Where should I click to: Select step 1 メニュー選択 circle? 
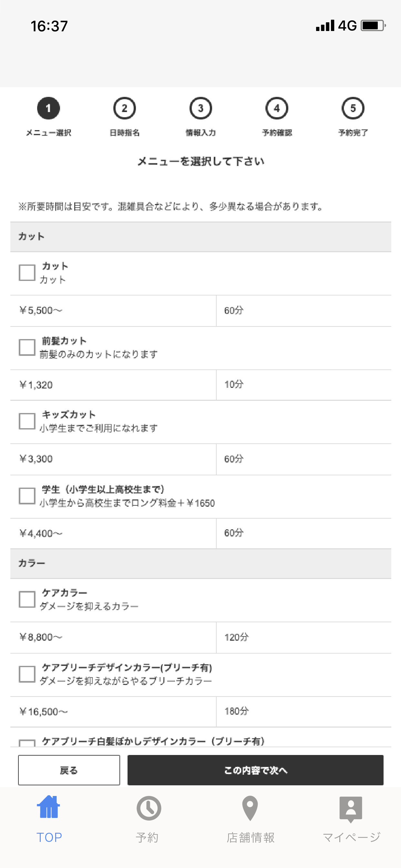click(x=48, y=108)
